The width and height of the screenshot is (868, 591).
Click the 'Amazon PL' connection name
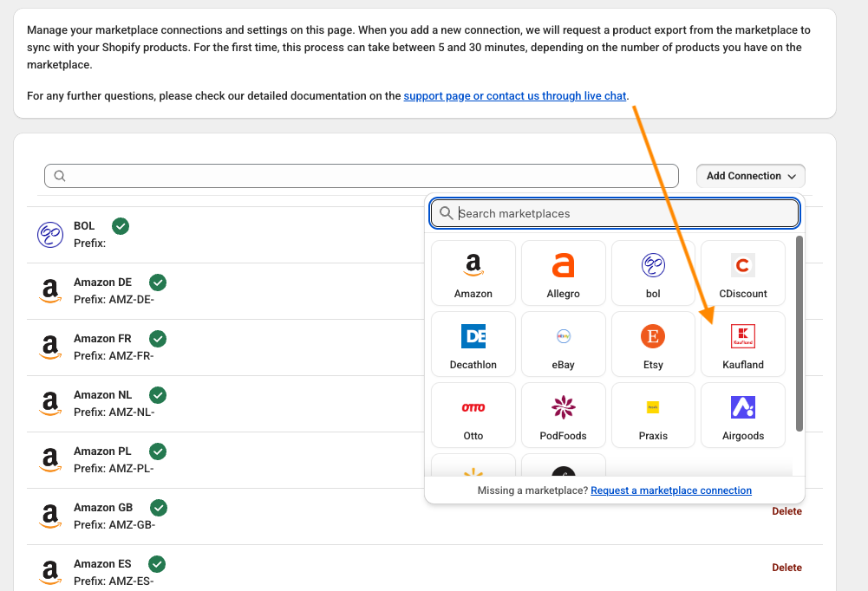click(103, 451)
